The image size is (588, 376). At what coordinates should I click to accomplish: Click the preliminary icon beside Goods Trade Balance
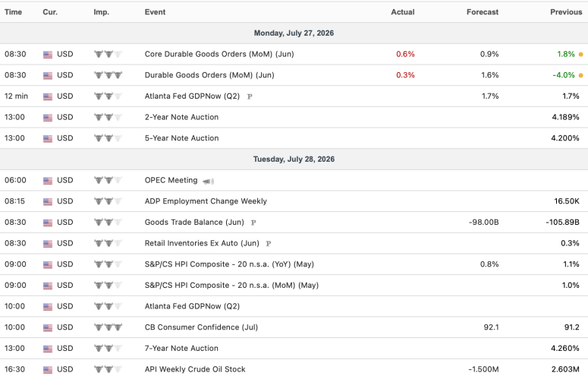tap(253, 223)
